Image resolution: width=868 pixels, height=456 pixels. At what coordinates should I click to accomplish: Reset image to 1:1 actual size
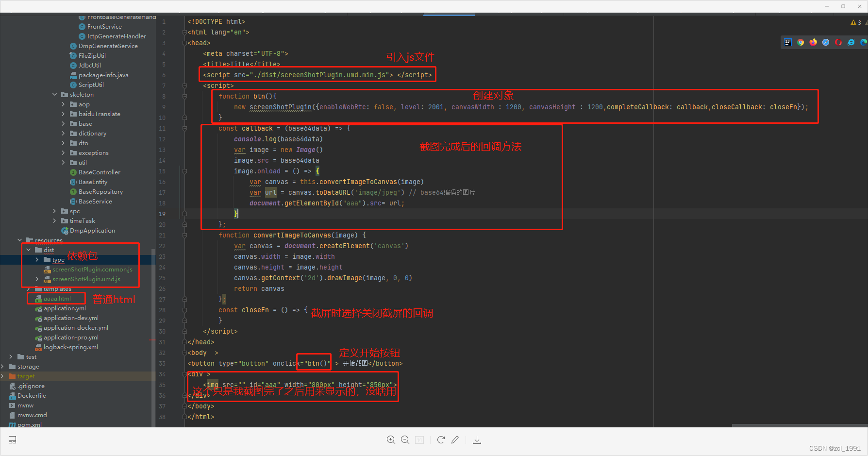pos(419,440)
